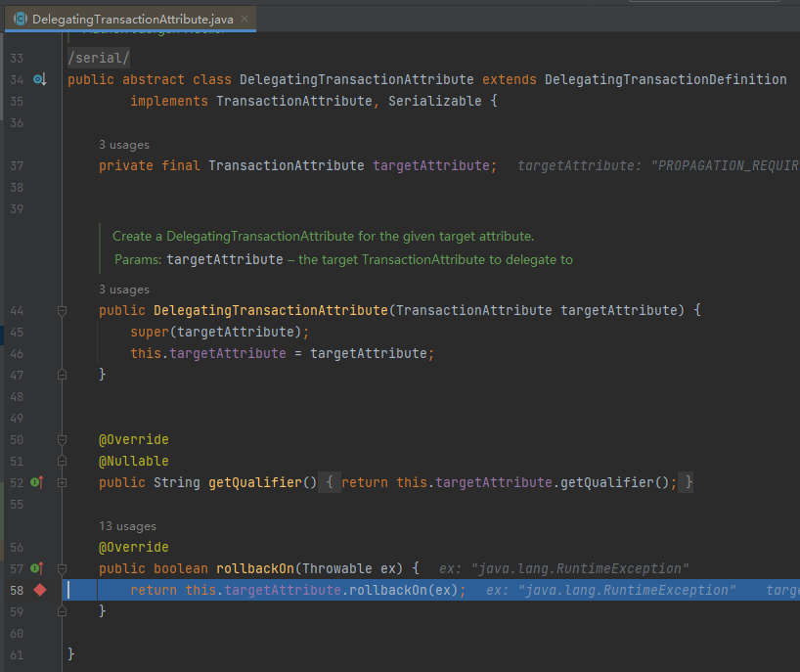The width and height of the screenshot is (800, 672).
Task: Click the folded /serial/ comment
Action: pos(99,58)
